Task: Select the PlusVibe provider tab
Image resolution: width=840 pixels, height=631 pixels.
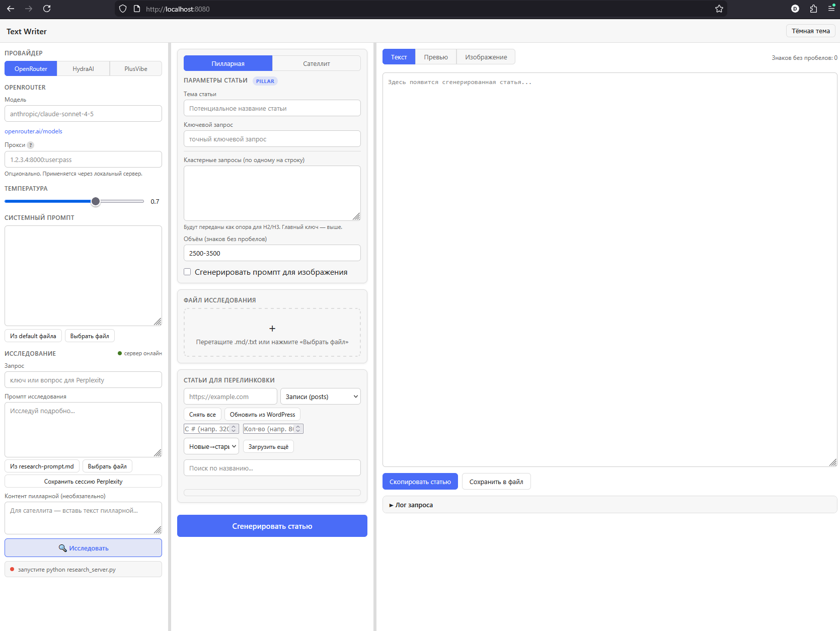Action: [x=136, y=68]
